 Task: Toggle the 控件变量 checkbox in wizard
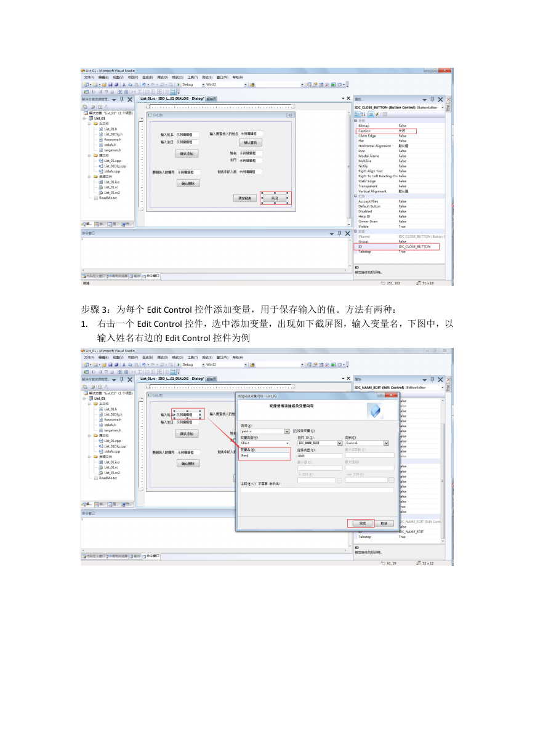pyautogui.click(x=294, y=431)
